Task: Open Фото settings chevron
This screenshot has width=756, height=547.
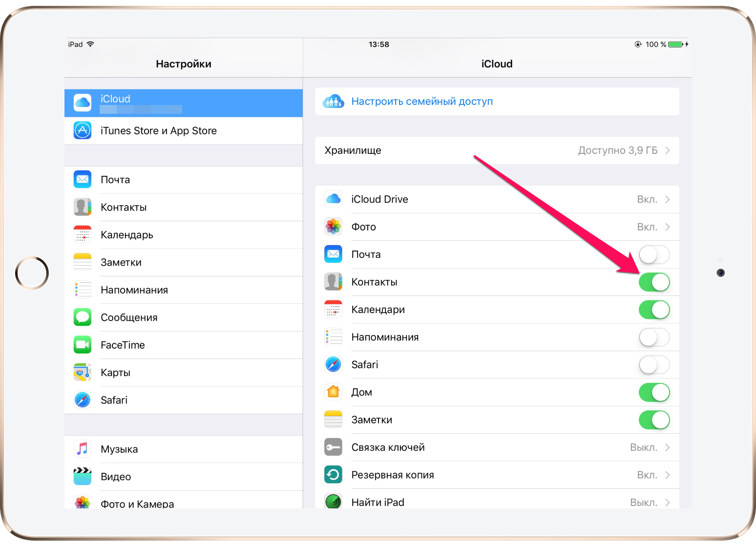Action: click(x=668, y=227)
